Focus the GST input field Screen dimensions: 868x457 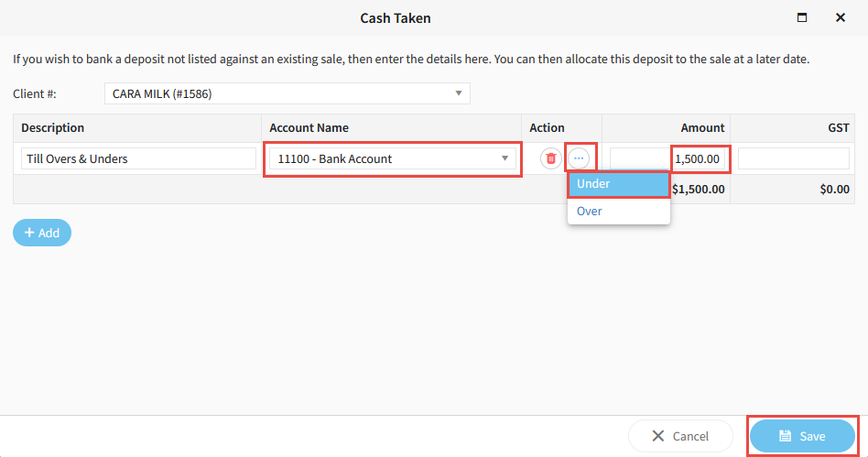[793, 158]
